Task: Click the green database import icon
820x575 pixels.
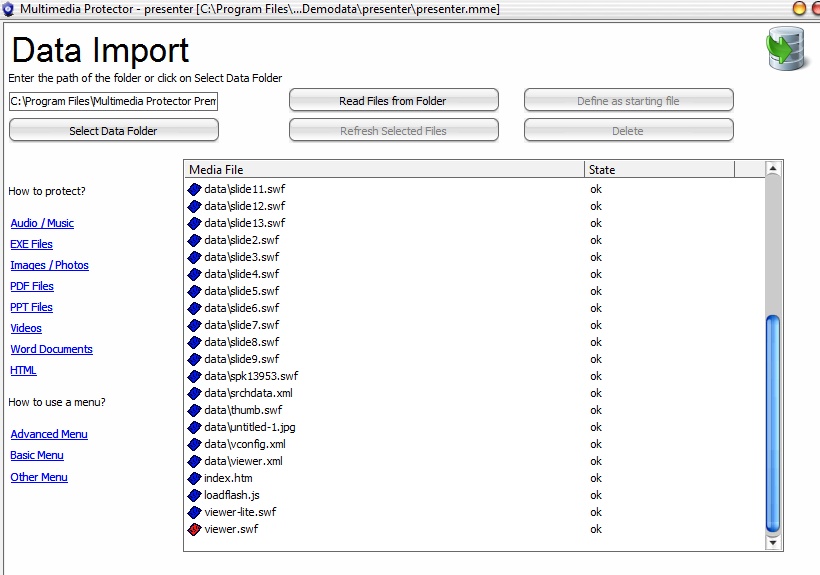Action: point(786,49)
